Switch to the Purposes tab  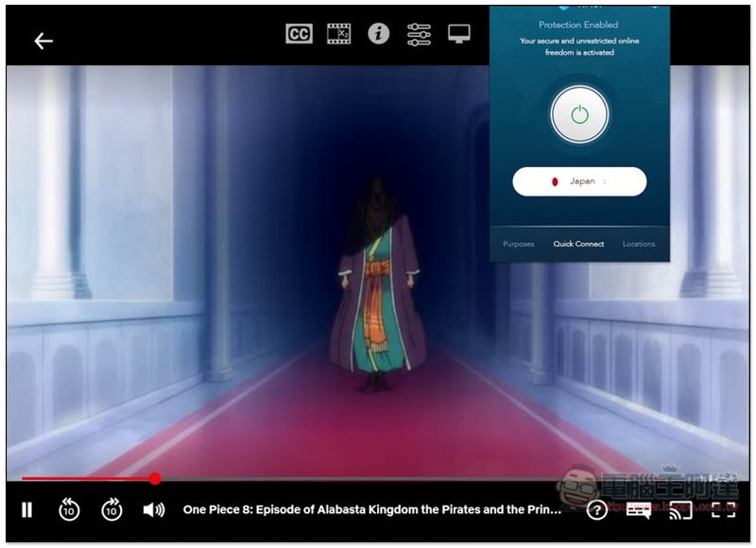tap(518, 244)
